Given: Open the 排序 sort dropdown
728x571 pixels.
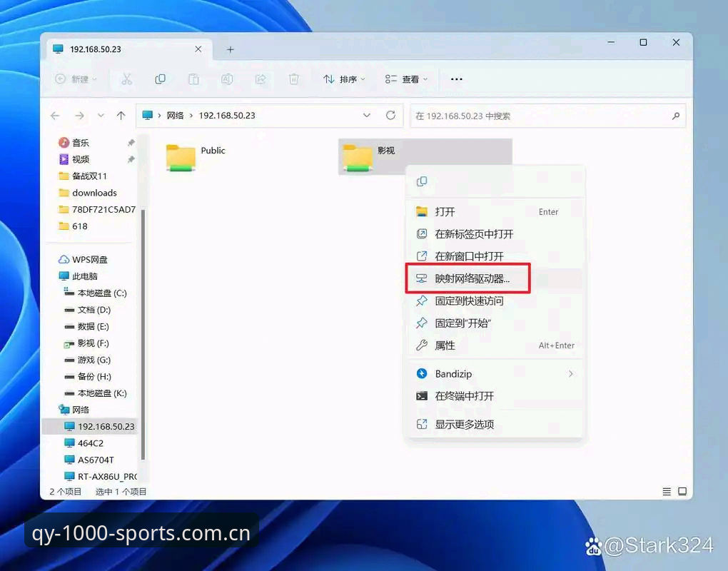Looking at the screenshot, I should 344,79.
